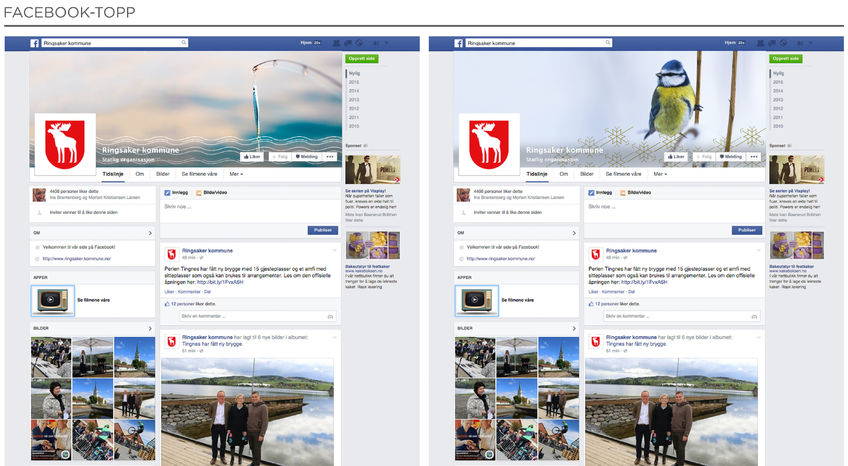Select Om tab in blue-tit mockup
This screenshot has height=466, width=848.
tap(564, 174)
